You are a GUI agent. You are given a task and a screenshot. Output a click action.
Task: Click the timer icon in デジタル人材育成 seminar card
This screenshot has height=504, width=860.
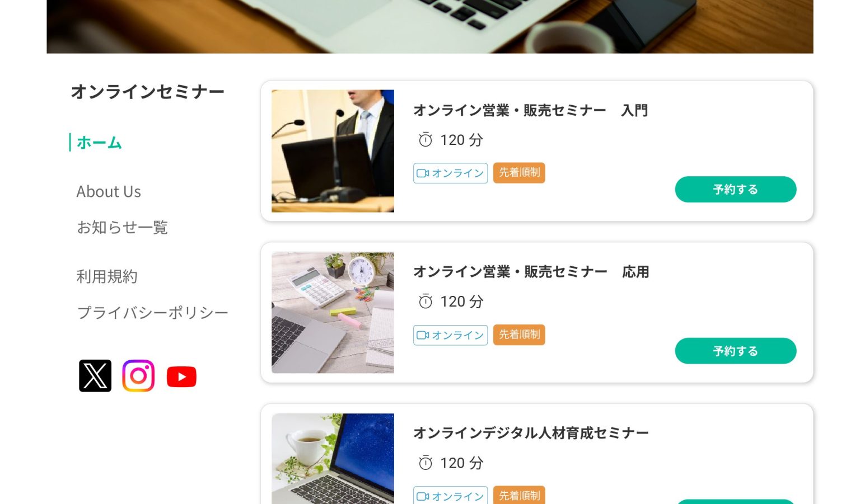426,463
